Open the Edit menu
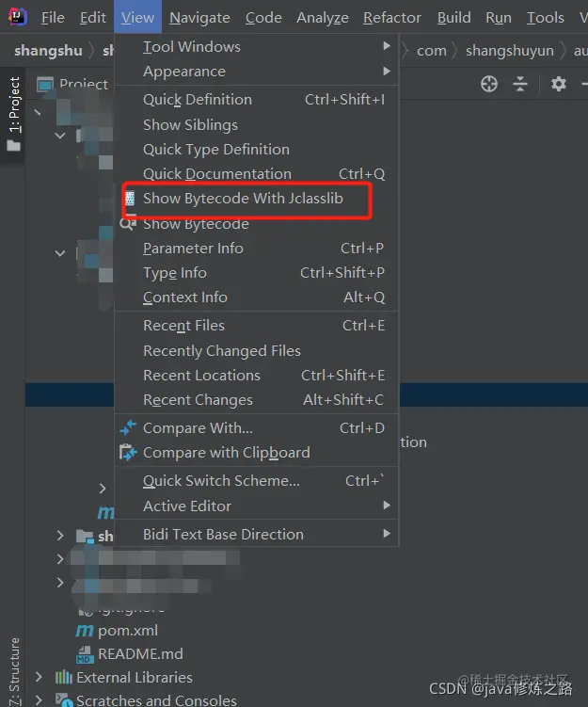Viewport: 588px width, 707px height. pos(93,18)
